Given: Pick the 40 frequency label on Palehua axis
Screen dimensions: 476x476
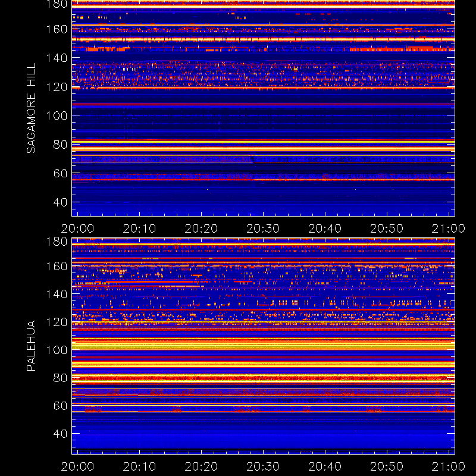Looking at the screenshot, I should click(60, 434).
